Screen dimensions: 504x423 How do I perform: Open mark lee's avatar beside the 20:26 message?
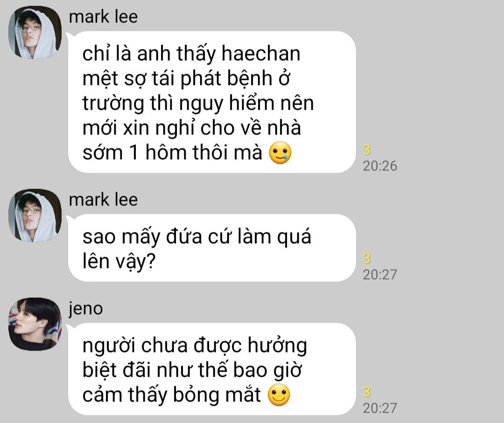click(35, 32)
